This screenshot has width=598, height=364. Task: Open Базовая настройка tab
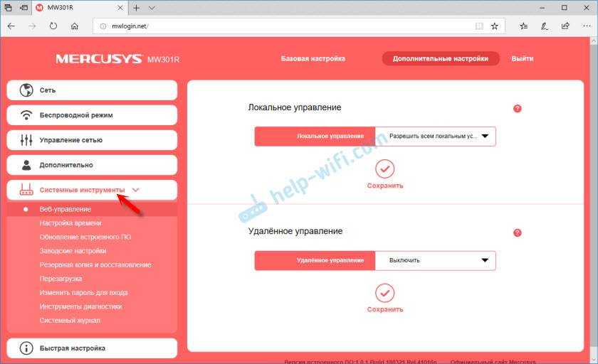pyautogui.click(x=313, y=58)
